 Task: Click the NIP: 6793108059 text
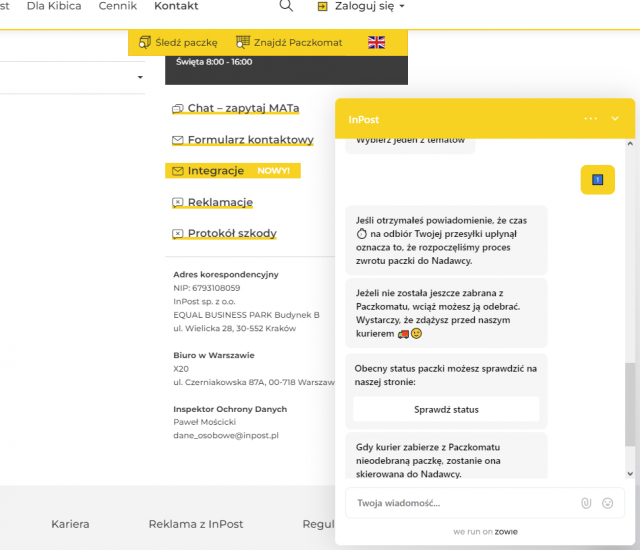point(207,288)
